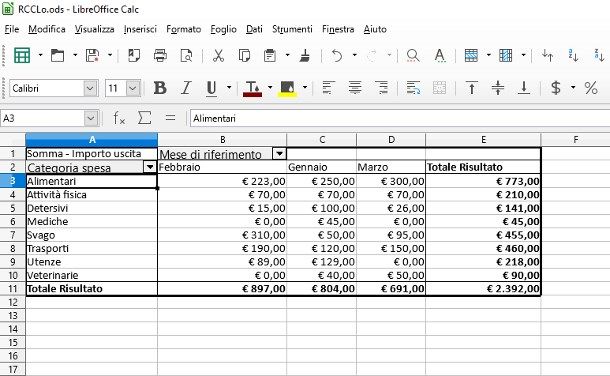Click the Clone Formatting paintbrush icon
This screenshot has width=610, height=376.
[x=305, y=56]
